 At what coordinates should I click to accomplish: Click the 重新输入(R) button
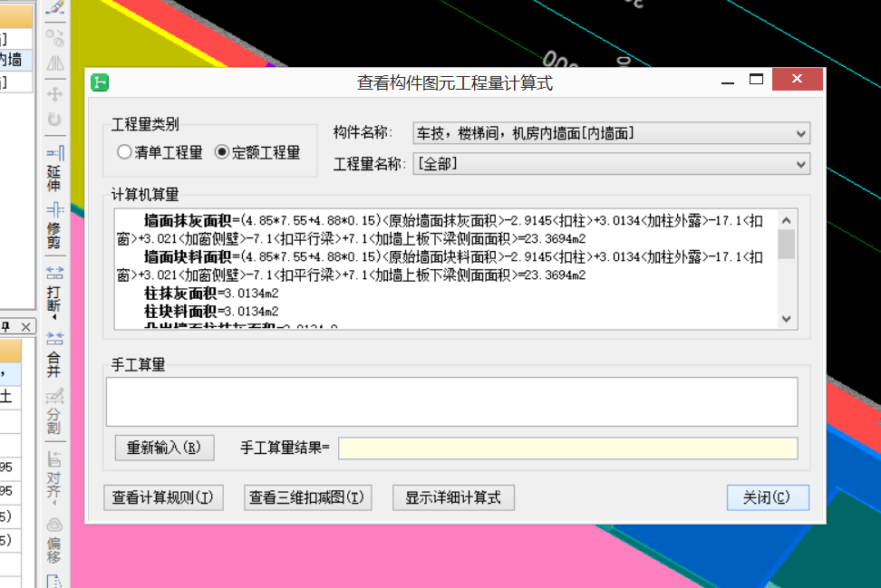tap(164, 448)
